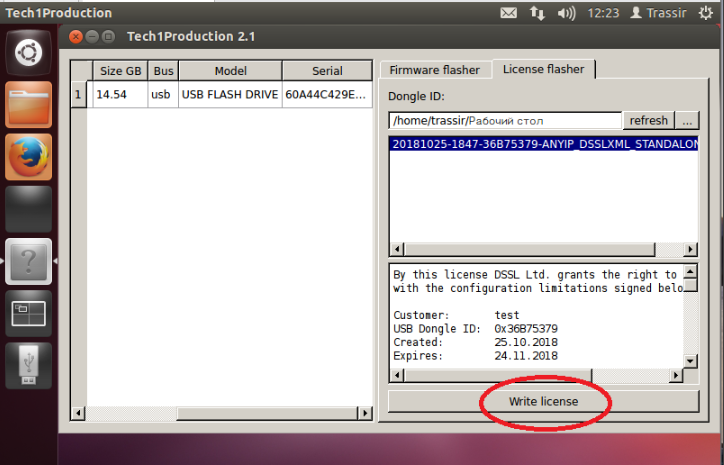Click drive table scrollbar right arrow
Image resolution: width=724 pixels, height=465 pixels.
click(365, 413)
